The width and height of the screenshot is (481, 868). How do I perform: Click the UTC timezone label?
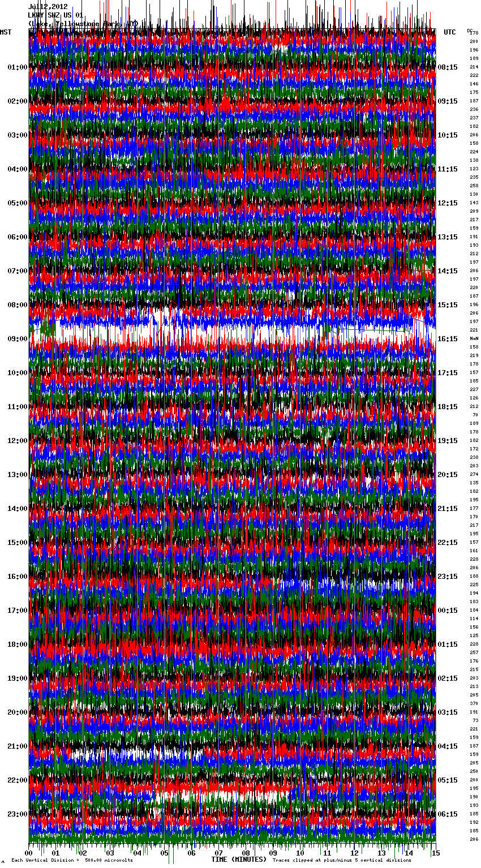[x=449, y=32]
